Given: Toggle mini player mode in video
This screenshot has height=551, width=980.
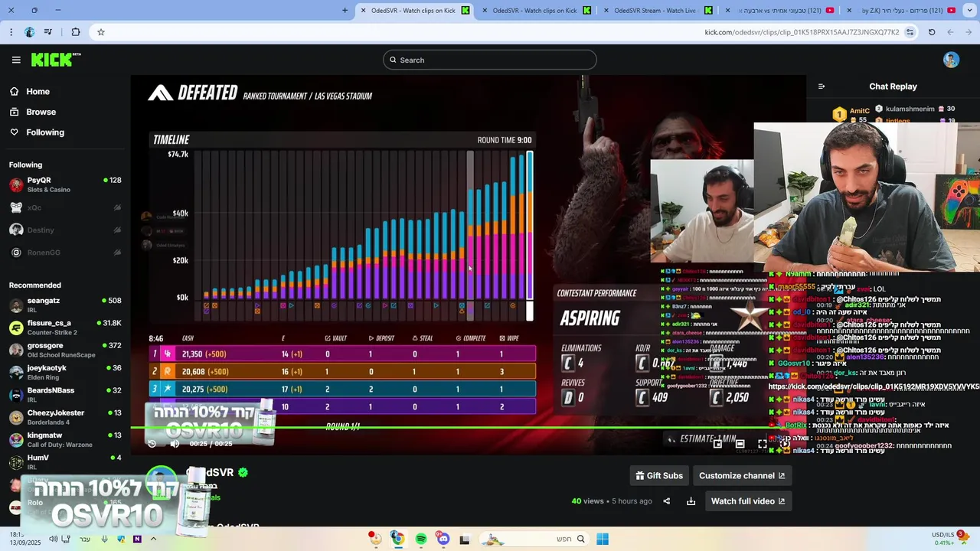Looking at the screenshot, I should coord(717,444).
